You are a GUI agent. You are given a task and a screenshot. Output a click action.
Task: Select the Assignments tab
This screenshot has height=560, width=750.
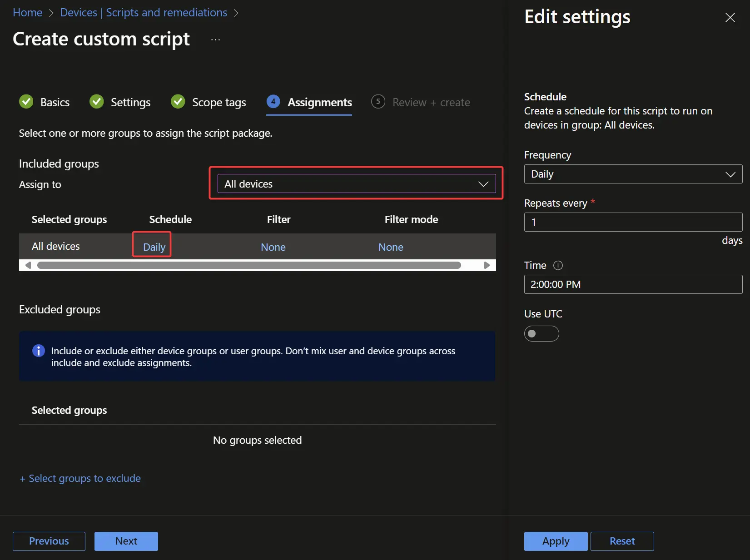point(319,103)
